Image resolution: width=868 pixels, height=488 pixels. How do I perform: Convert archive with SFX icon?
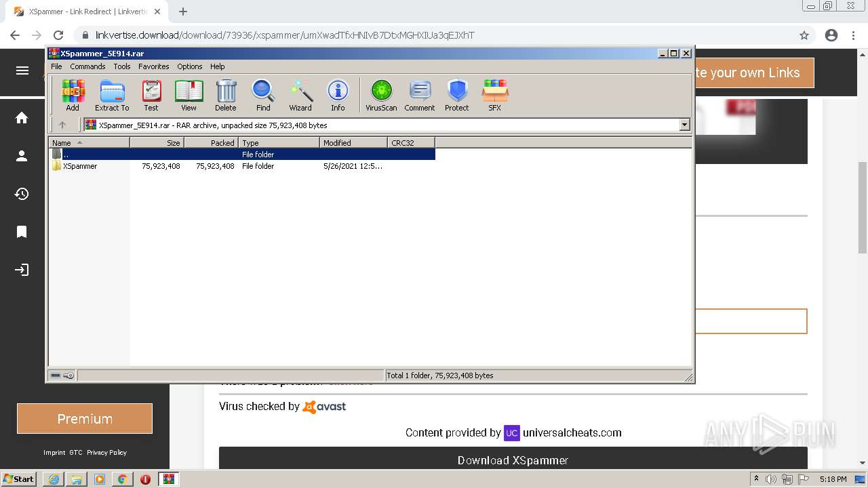pos(495,95)
